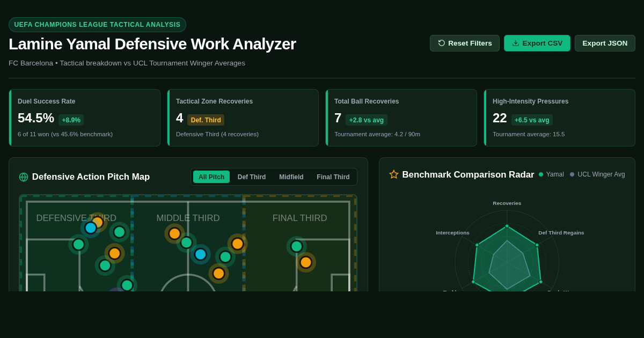Click "6 of 11 won" benchmark note
Viewport: 644px width, 338px height.
tap(65, 134)
